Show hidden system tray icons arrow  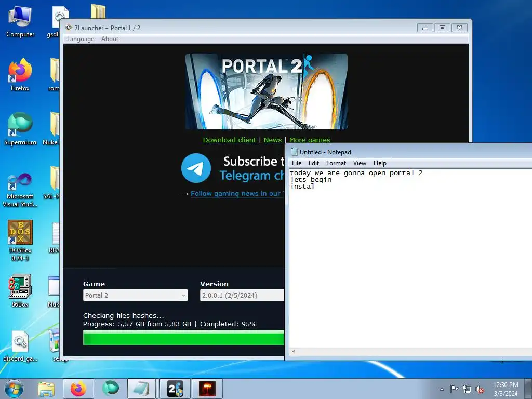[x=442, y=389]
